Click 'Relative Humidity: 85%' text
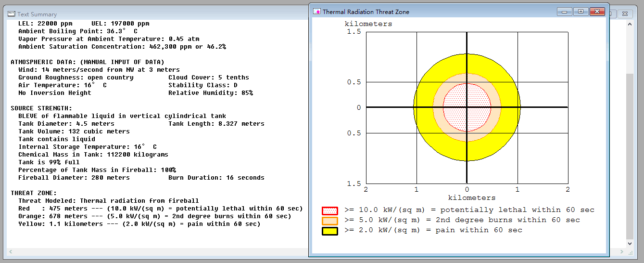The width and height of the screenshot is (644, 263). tap(211, 93)
